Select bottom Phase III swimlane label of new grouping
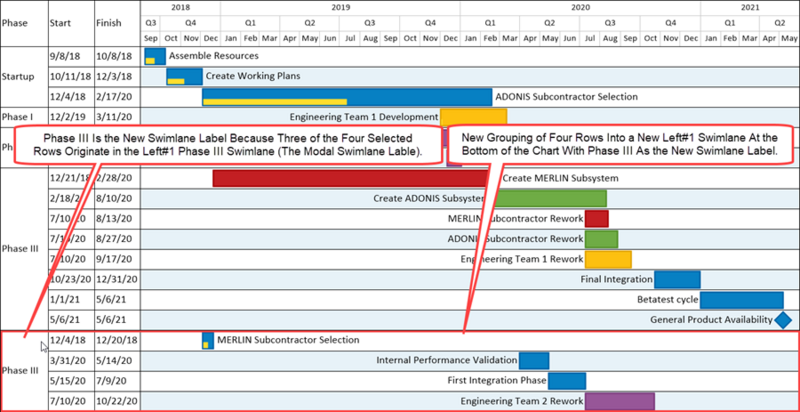The width and height of the screenshot is (800, 412). (x=20, y=371)
